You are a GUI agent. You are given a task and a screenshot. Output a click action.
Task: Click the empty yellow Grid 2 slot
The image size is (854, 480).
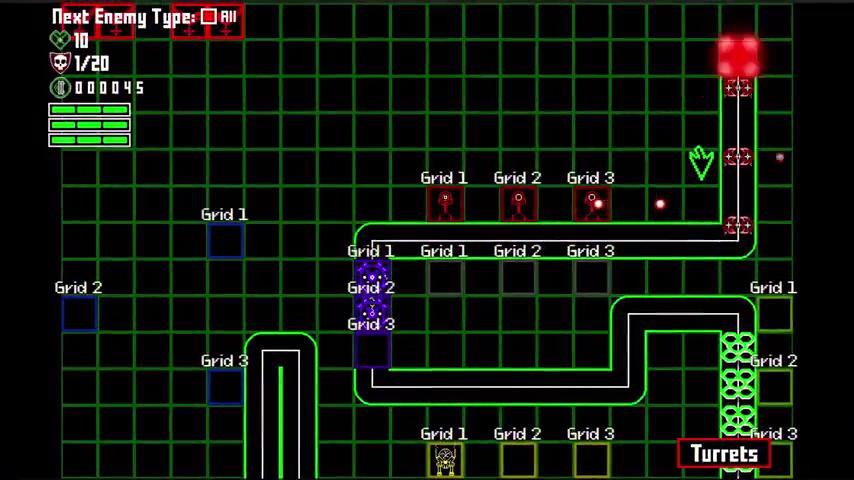click(x=518, y=460)
